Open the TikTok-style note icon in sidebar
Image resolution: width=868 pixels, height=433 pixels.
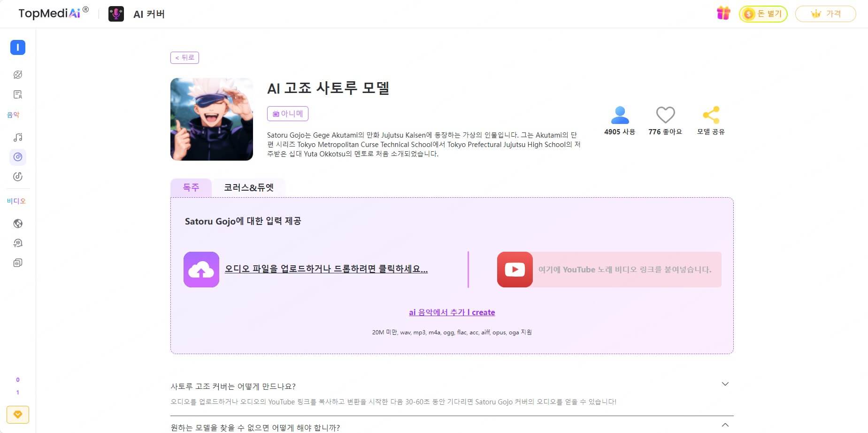[18, 177]
